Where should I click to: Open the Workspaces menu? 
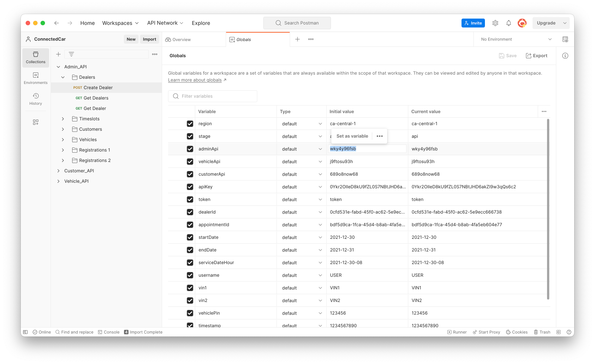[x=120, y=23]
